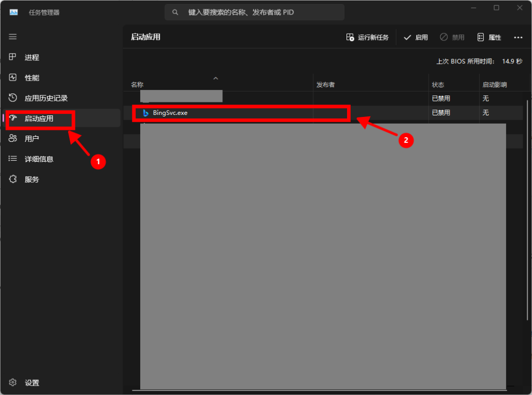This screenshot has height=395, width=532.
Task: Open 应用历史记录 (App history) page
Action: [46, 98]
